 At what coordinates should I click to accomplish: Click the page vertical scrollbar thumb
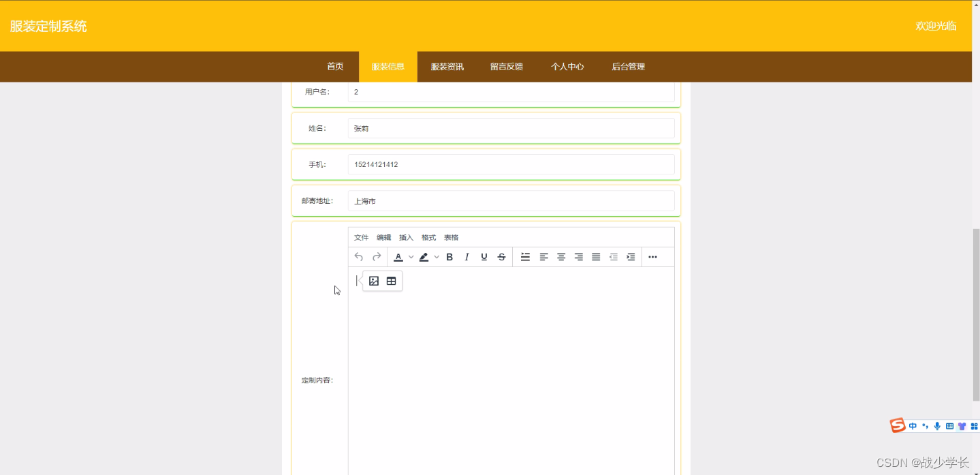pyautogui.click(x=975, y=314)
